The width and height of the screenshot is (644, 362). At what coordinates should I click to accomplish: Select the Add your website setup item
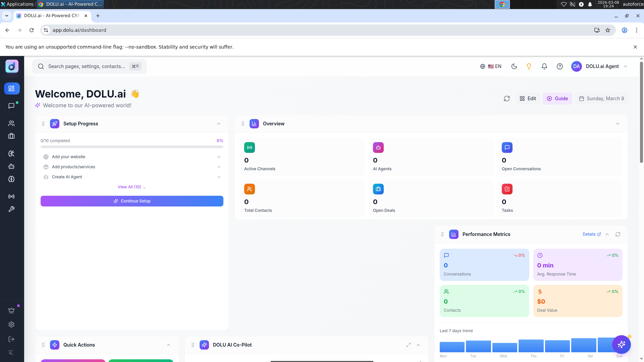tap(132, 157)
